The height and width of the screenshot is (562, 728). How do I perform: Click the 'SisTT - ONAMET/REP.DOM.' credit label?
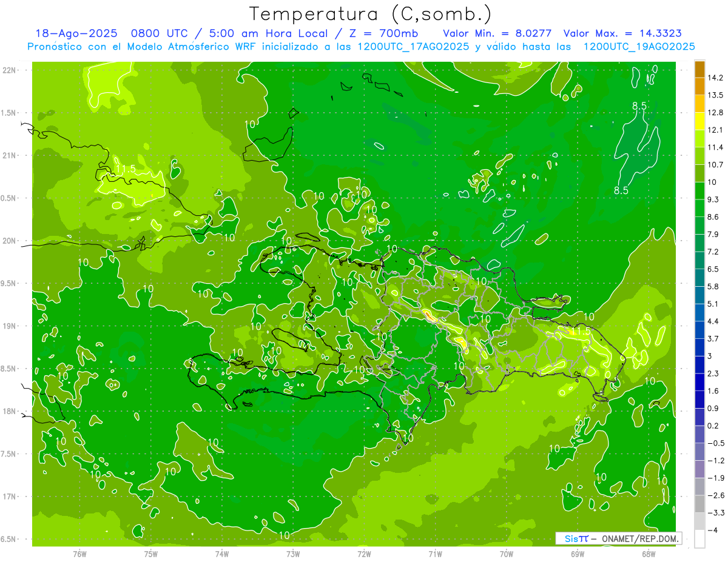618,538
